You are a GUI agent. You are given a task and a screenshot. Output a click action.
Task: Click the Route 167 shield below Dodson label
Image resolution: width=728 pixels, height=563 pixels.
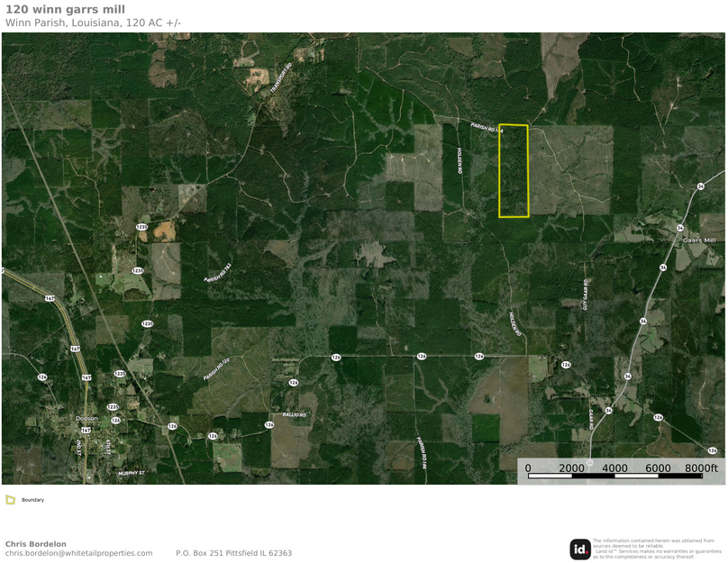[x=86, y=431]
